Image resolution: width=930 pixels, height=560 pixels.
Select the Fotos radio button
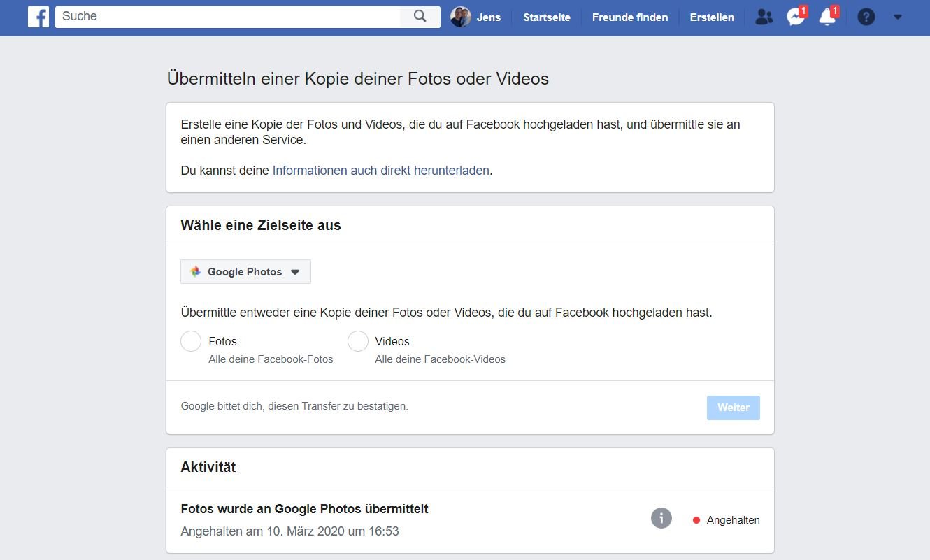(x=191, y=341)
